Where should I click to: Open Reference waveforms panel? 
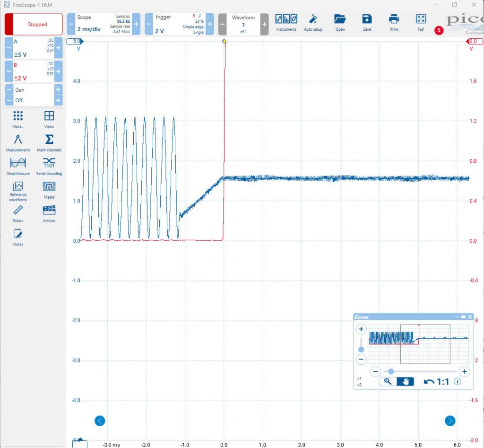coord(18,189)
